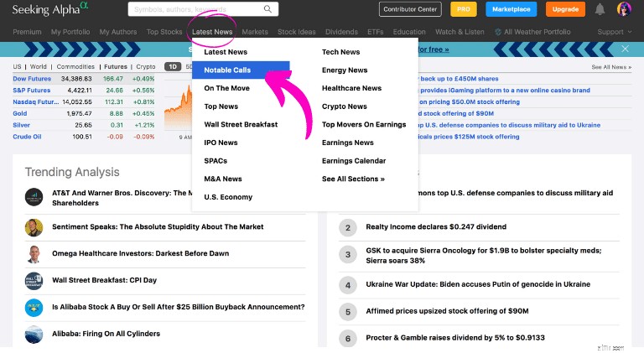Click the orange Upgrade button
The height and width of the screenshot is (353, 644).
(565, 9)
